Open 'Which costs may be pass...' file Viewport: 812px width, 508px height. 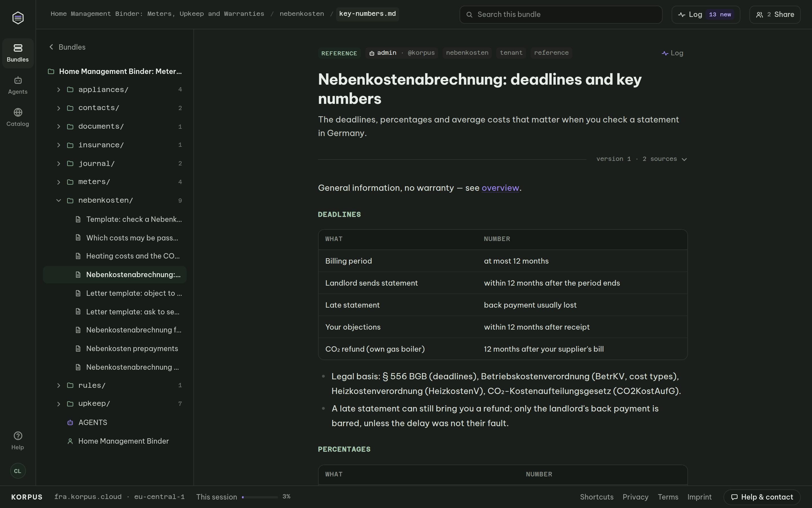115,238
